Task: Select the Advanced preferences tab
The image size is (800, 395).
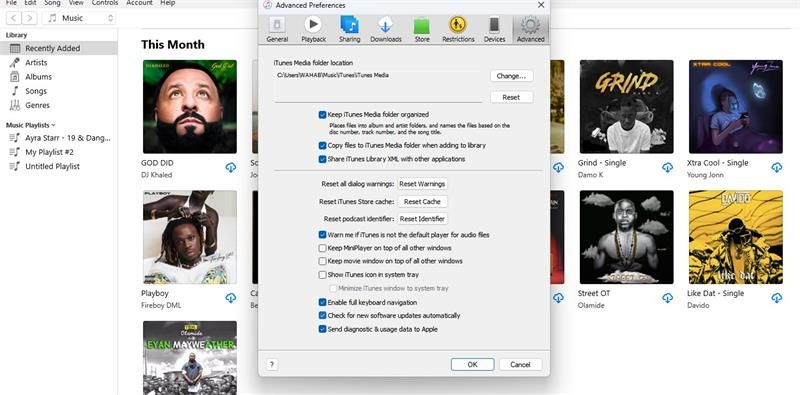Action: pyautogui.click(x=531, y=29)
